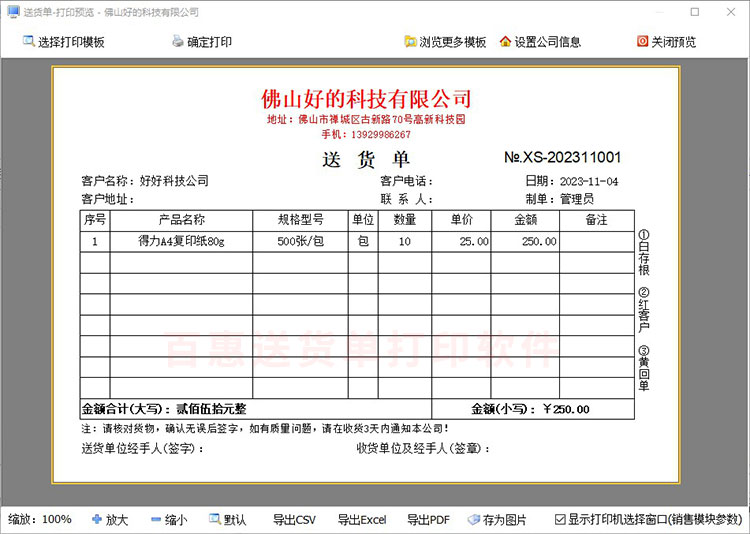The height and width of the screenshot is (534, 750).
Task: Click 客户地址 label
Action: (108, 199)
